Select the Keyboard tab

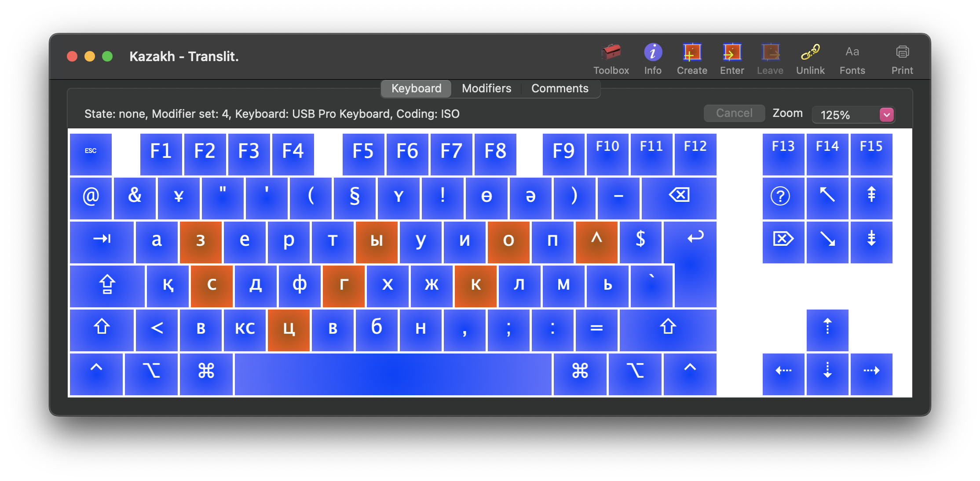tap(416, 88)
